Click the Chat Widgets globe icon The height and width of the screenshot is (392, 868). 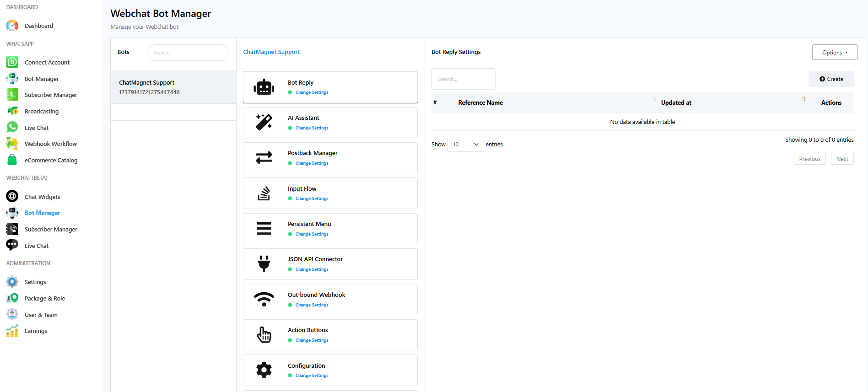12,196
